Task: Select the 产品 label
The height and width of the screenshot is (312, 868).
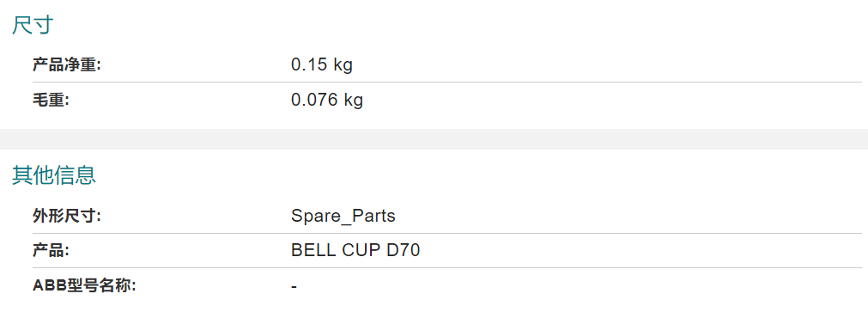Action: coord(51,250)
